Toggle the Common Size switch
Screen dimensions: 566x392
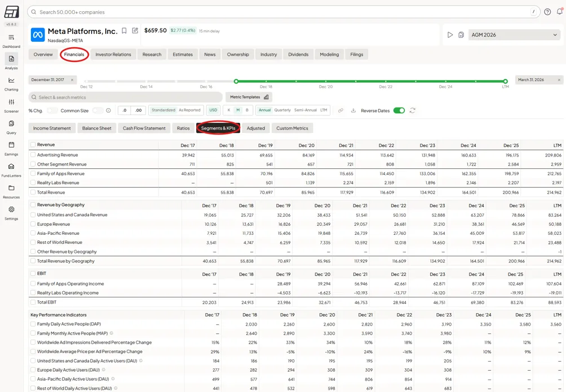(98, 111)
